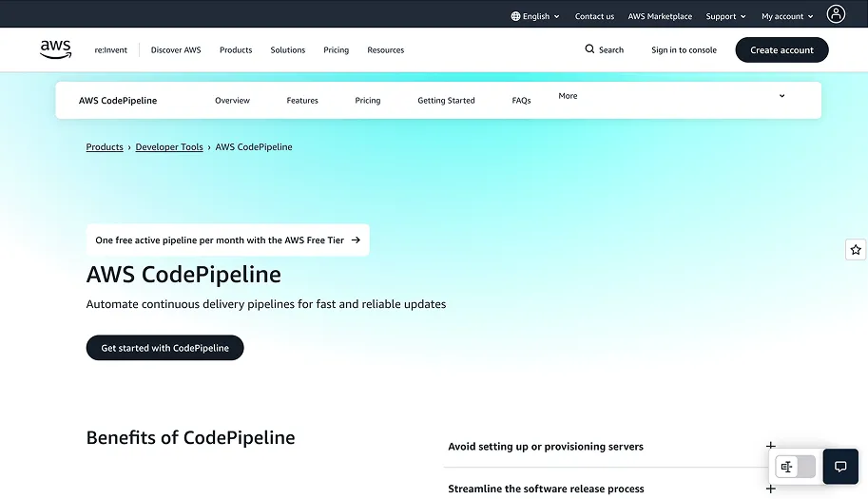868x499 pixels.
Task: Click the free active pipeline Free Tier banner
Action: coord(228,240)
